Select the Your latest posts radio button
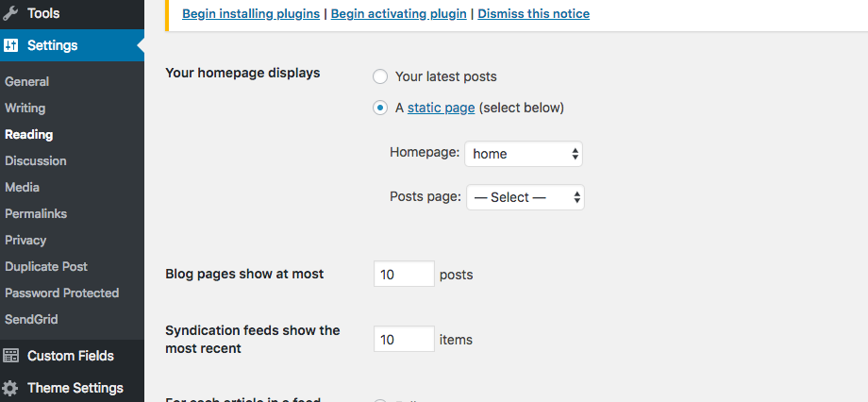 (379, 76)
